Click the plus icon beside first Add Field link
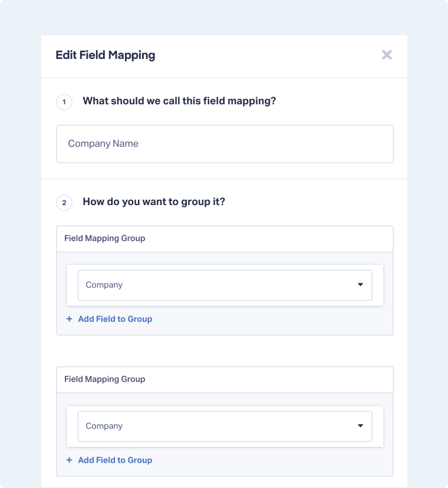The width and height of the screenshot is (448, 488). (x=68, y=319)
